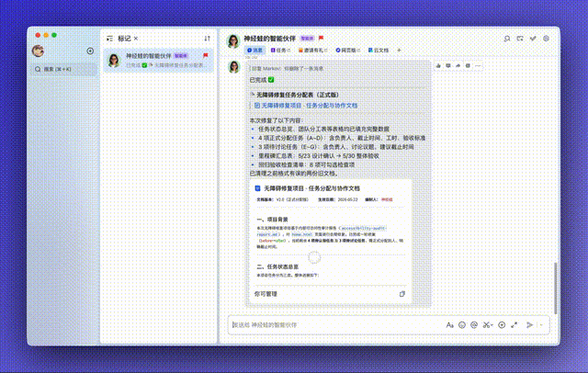Click the bullet line 4 项正式分配任务（A~D）
The width and height of the screenshot is (588, 373).
(x=342, y=138)
